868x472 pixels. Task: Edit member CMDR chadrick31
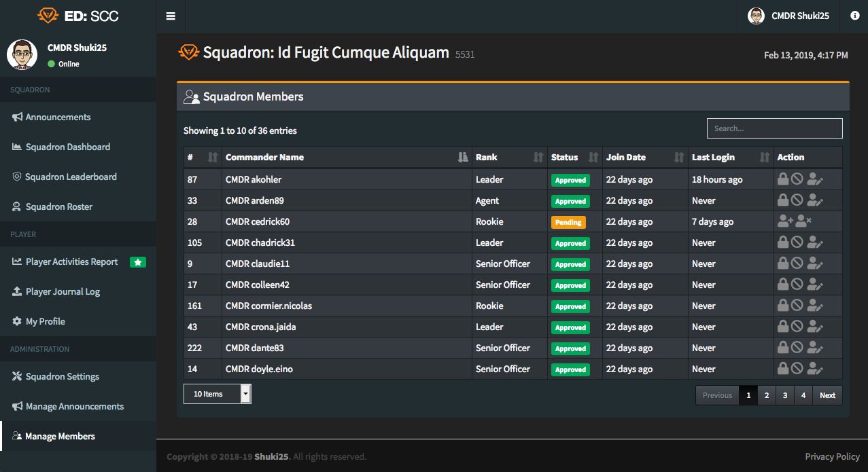[814, 242]
